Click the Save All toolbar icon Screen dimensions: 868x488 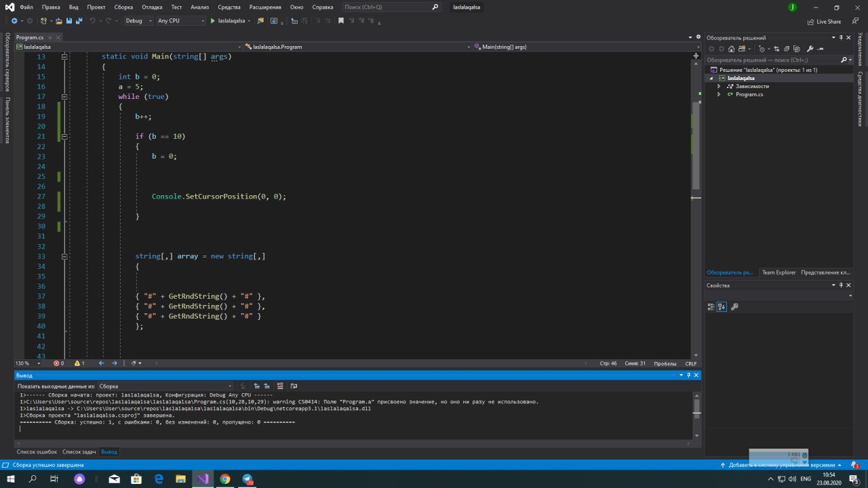click(79, 21)
